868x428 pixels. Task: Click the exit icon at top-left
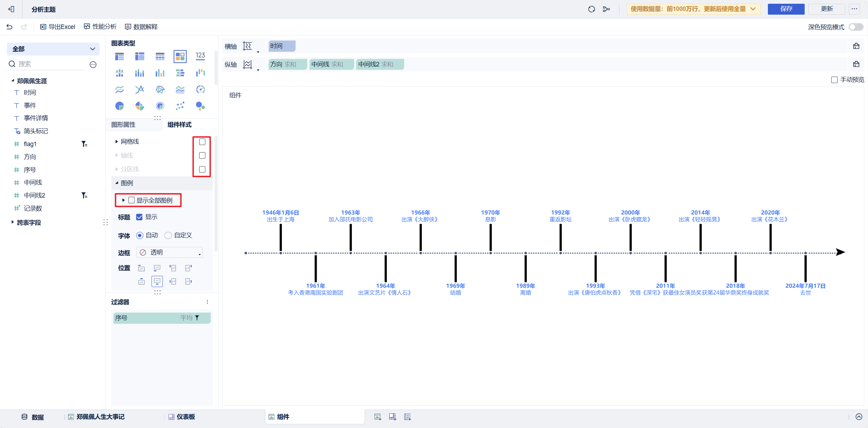(11, 9)
